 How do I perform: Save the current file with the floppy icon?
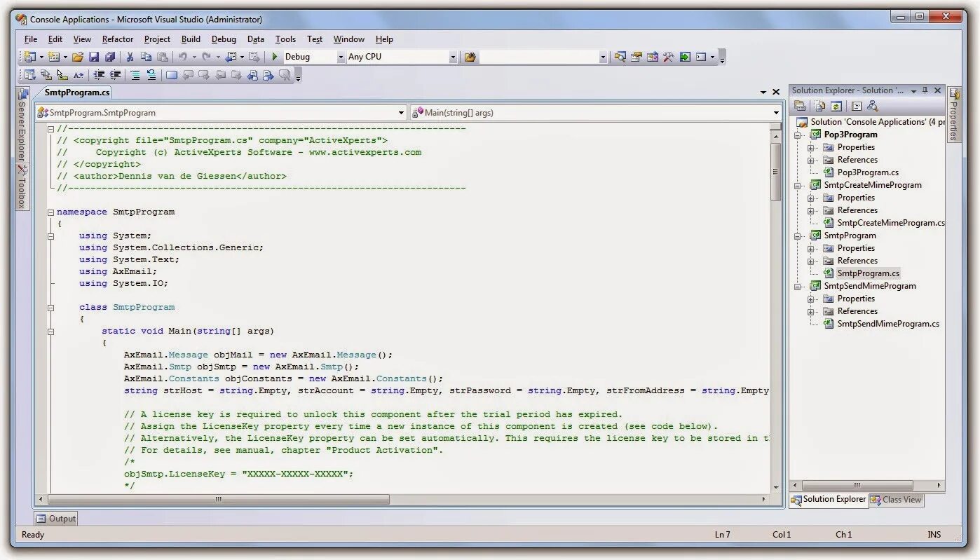point(93,57)
